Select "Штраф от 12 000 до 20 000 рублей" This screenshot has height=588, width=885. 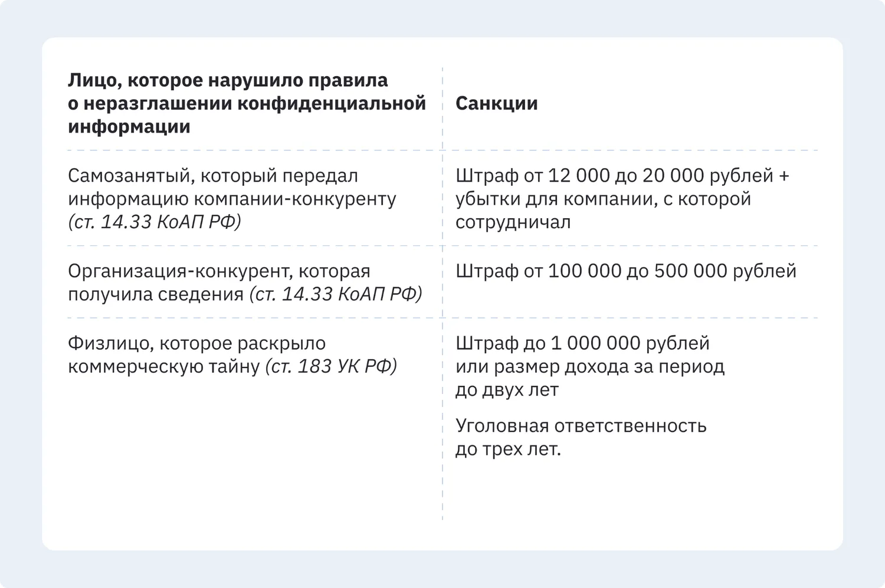[x=614, y=176]
